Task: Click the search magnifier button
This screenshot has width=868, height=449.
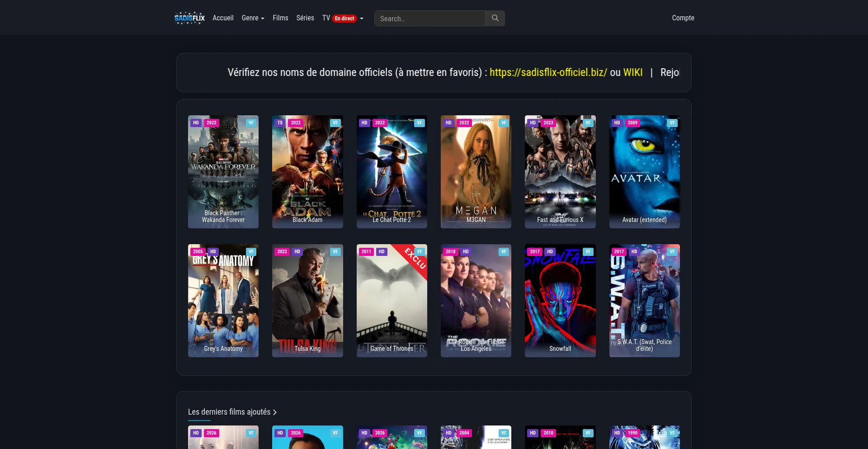Action: click(x=495, y=18)
